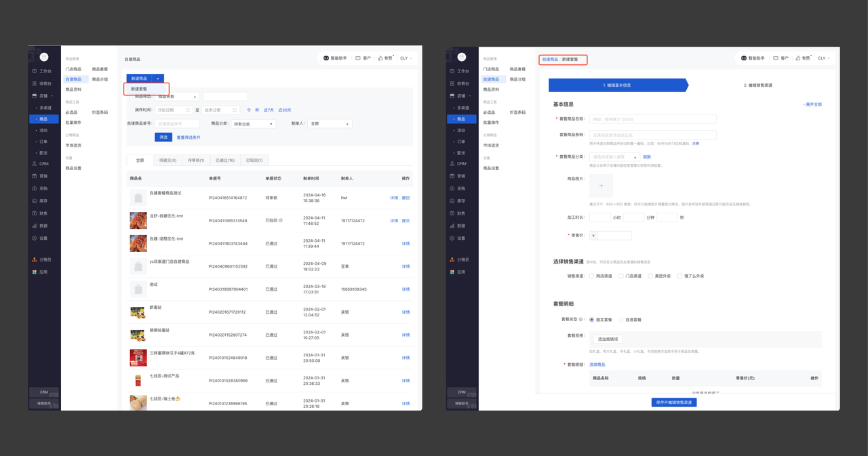Open the 制单人 全部 dropdown
The height and width of the screenshot is (456, 868).
click(329, 124)
